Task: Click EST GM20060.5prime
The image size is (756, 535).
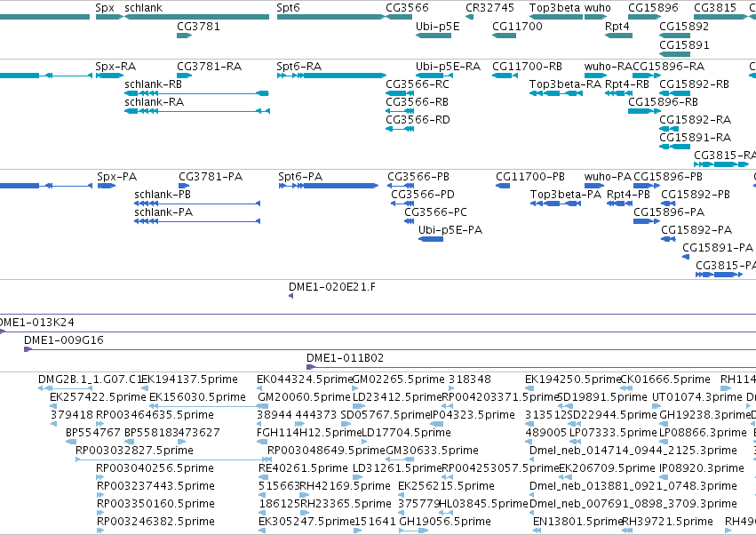Action: [x=304, y=397]
